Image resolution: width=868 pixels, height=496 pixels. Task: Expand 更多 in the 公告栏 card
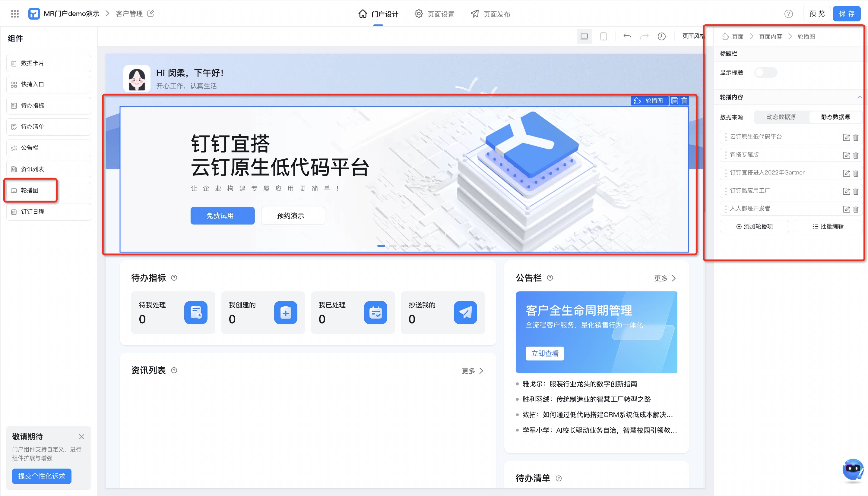(665, 278)
